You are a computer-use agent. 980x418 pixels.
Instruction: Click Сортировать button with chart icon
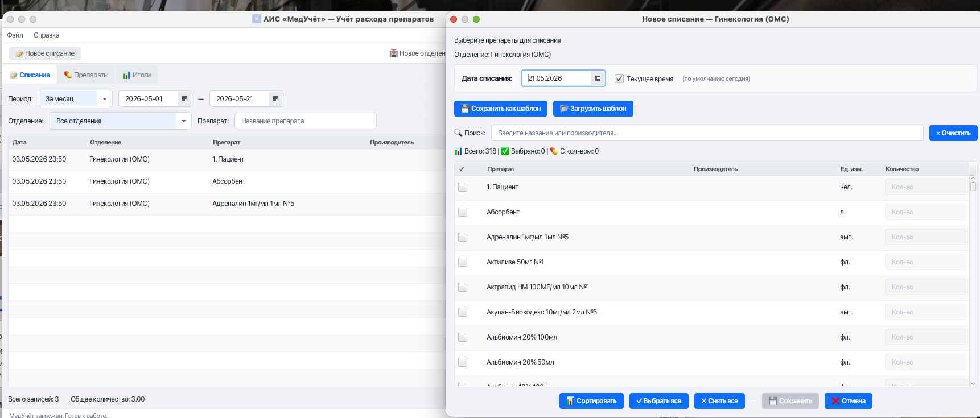coord(591,401)
